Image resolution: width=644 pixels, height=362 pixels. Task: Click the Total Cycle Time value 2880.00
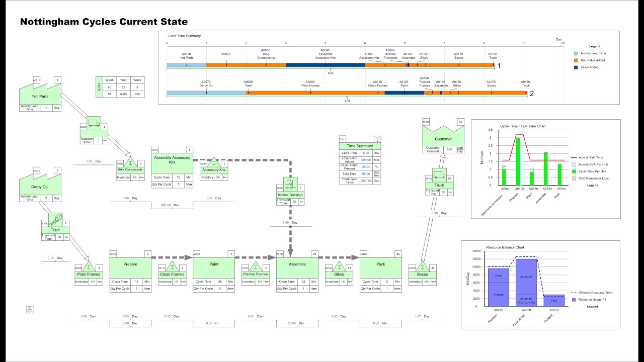click(366, 180)
